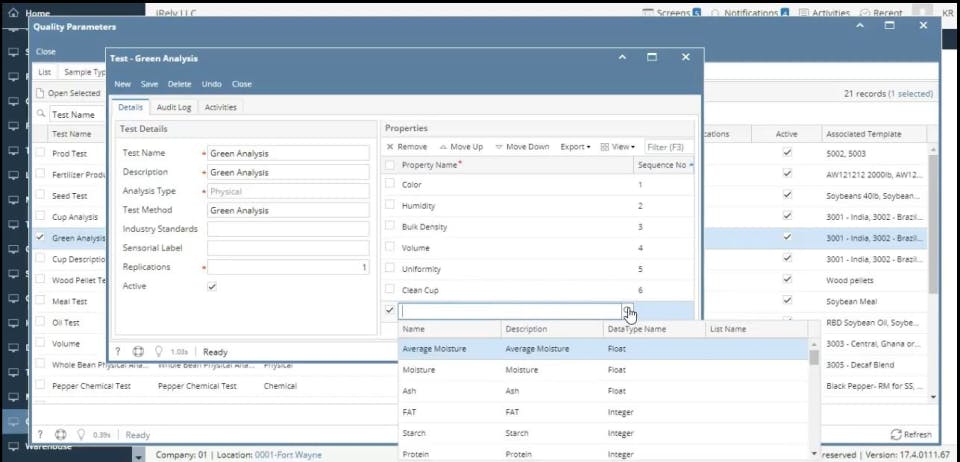Image resolution: width=960 pixels, height=462 pixels.
Task: Switch to Activities tab in Green Analysis
Action: tap(220, 107)
